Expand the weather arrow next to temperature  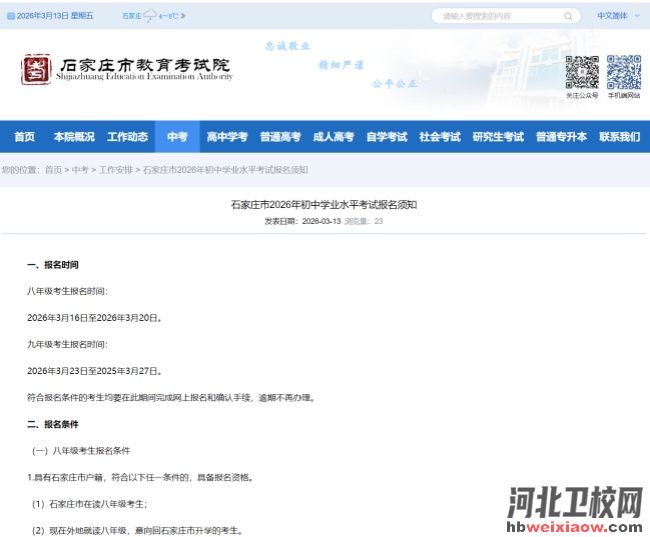click(x=184, y=16)
